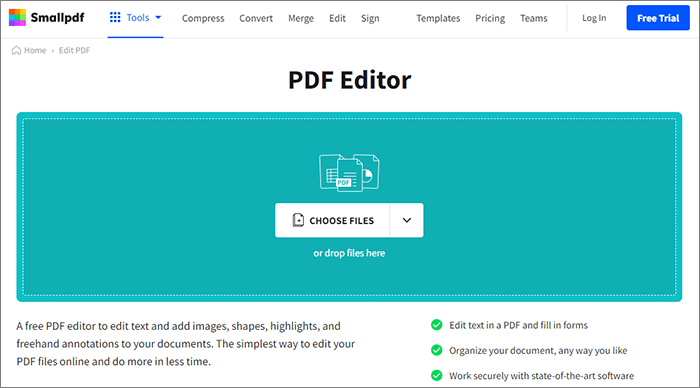Open the Teams page

533,18
